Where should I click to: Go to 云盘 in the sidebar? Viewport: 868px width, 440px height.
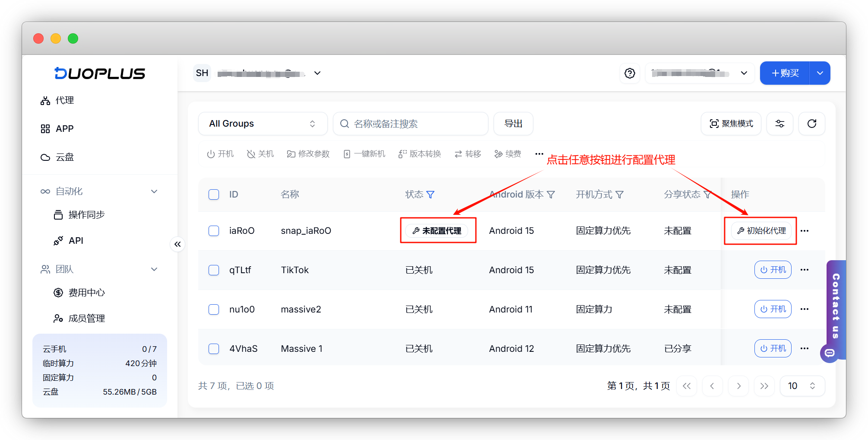click(65, 157)
